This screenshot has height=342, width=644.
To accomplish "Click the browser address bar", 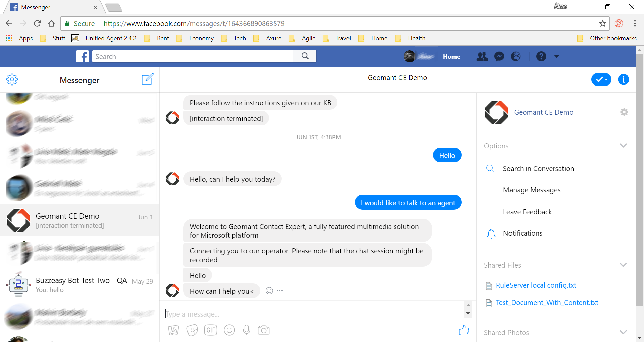I will (335, 23).
